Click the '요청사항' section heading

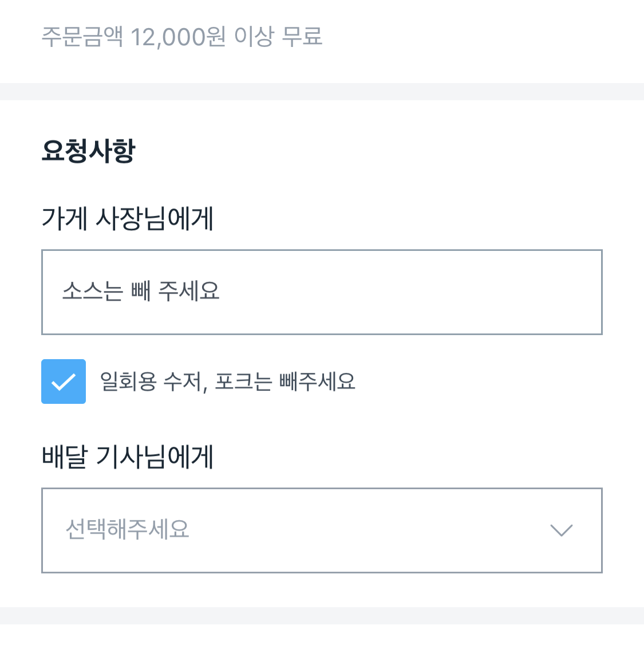88,151
